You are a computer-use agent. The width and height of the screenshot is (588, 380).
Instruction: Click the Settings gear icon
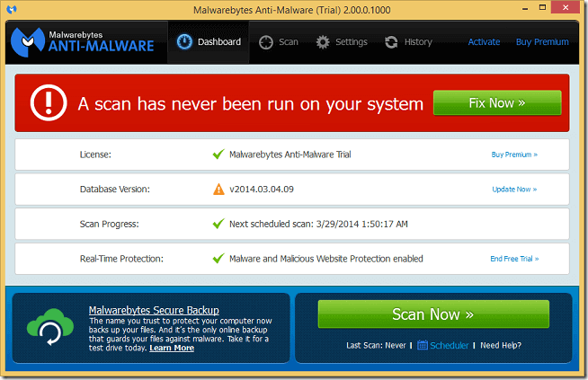coord(323,42)
